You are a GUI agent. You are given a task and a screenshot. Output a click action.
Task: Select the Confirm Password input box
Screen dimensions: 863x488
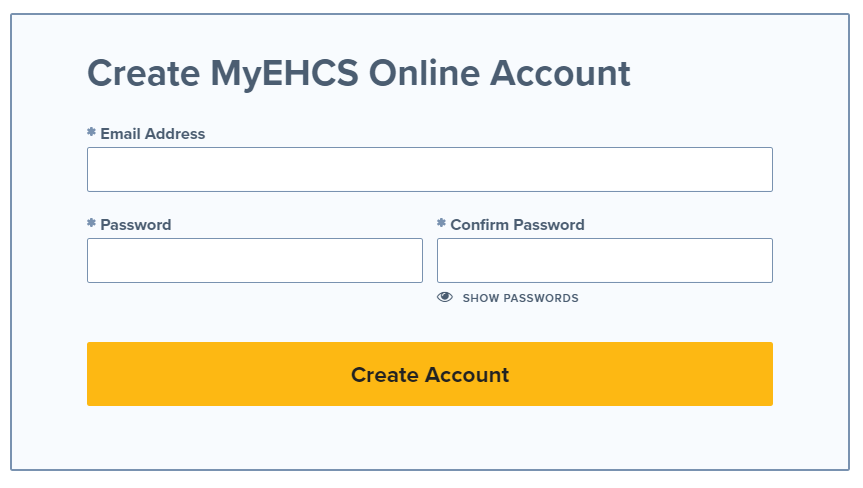pos(605,260)
